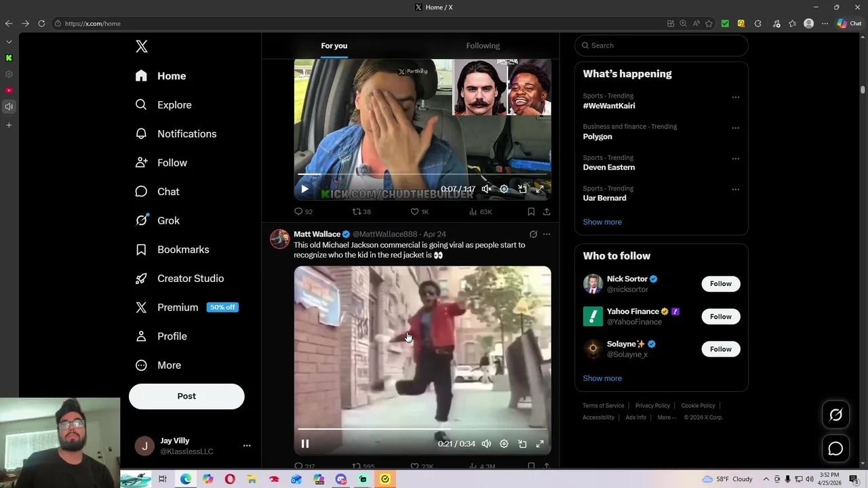The width and height of the screenshot is (868, 488).
Task: Follow Solayne
Action: (720, 349)
